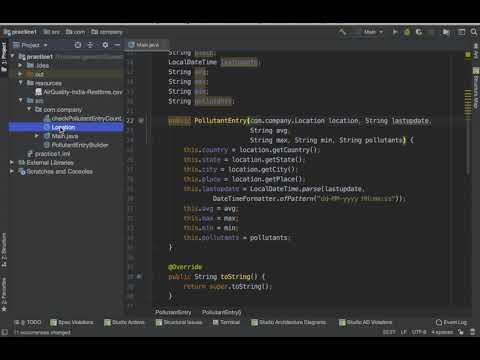Open the Project view type dropdown
Screen dimensions: 480x360
(30, 45)
